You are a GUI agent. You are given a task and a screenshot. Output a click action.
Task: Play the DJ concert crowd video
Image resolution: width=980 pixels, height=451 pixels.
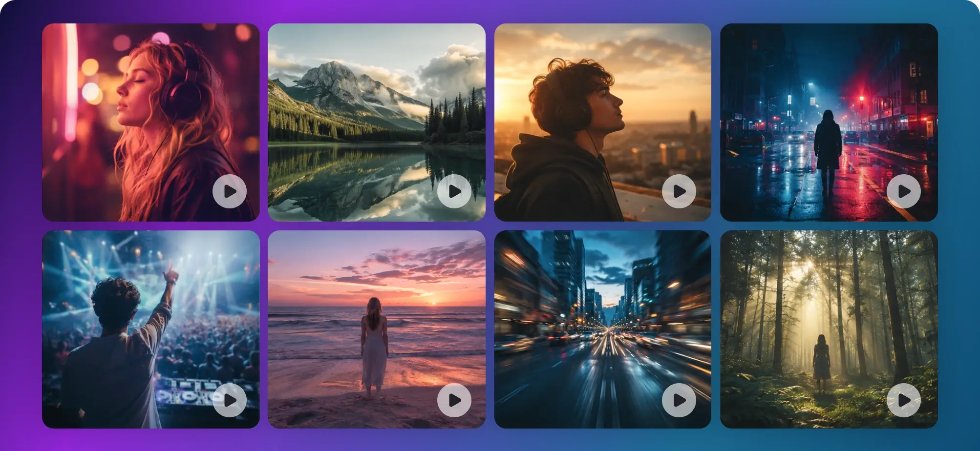point(230,400)
